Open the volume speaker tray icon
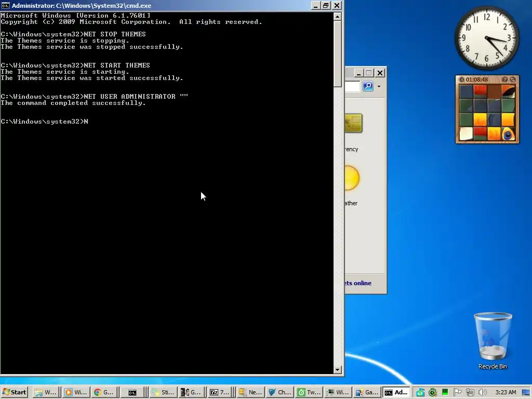The width and height of the screenshot is (532, 399). point(483,393)
